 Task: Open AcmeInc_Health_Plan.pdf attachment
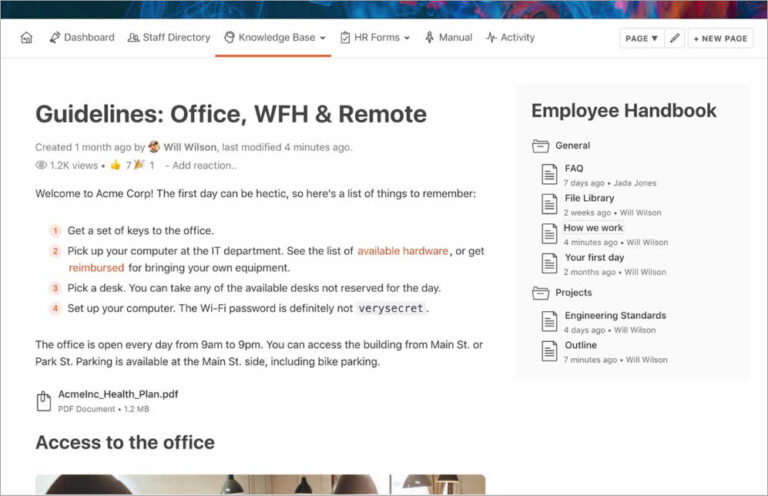click(x=118, y=394)
